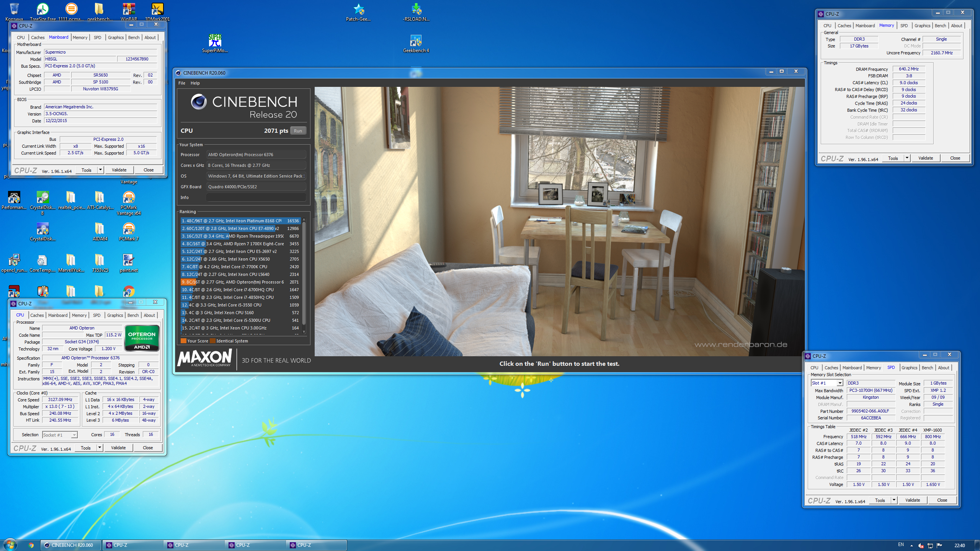Open the PCMark 7 desktop icon
980x551 pixels.
click(129, 231)
